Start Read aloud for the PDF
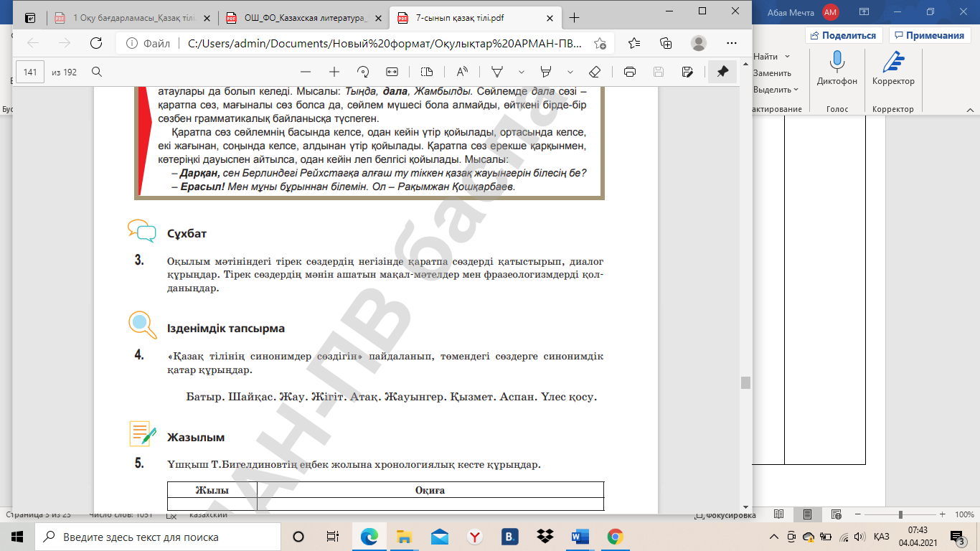 (461, 72)
